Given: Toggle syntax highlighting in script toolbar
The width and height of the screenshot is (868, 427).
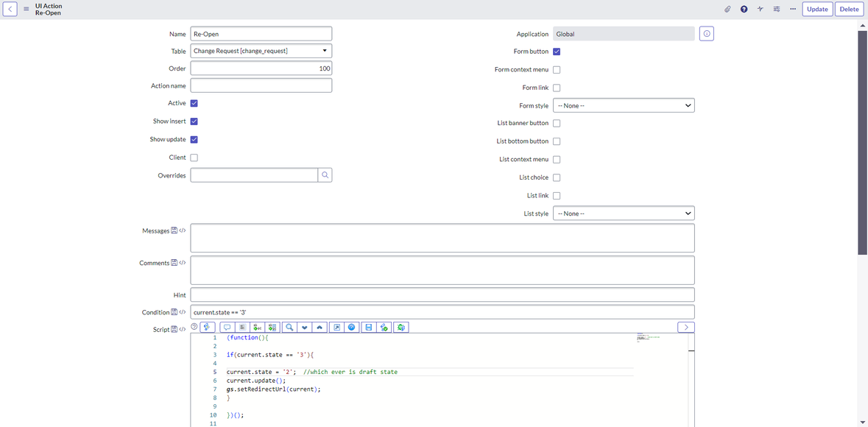Looking at the screenshot, I should pos(208,328).
